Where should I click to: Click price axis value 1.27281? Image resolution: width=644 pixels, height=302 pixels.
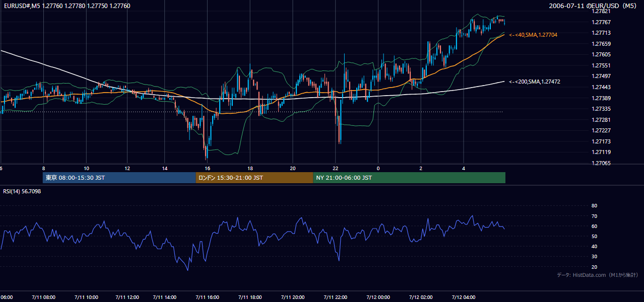pos(601,120)
